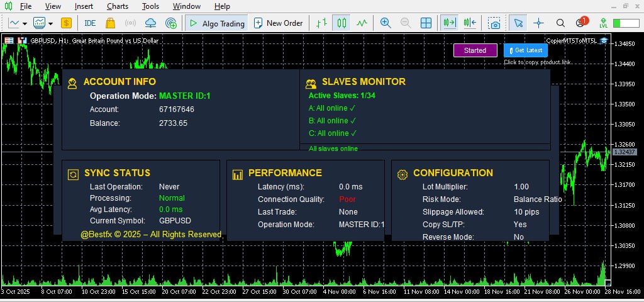Open the indicators chart icon
644x302 pixels.
tap(40, 23)
